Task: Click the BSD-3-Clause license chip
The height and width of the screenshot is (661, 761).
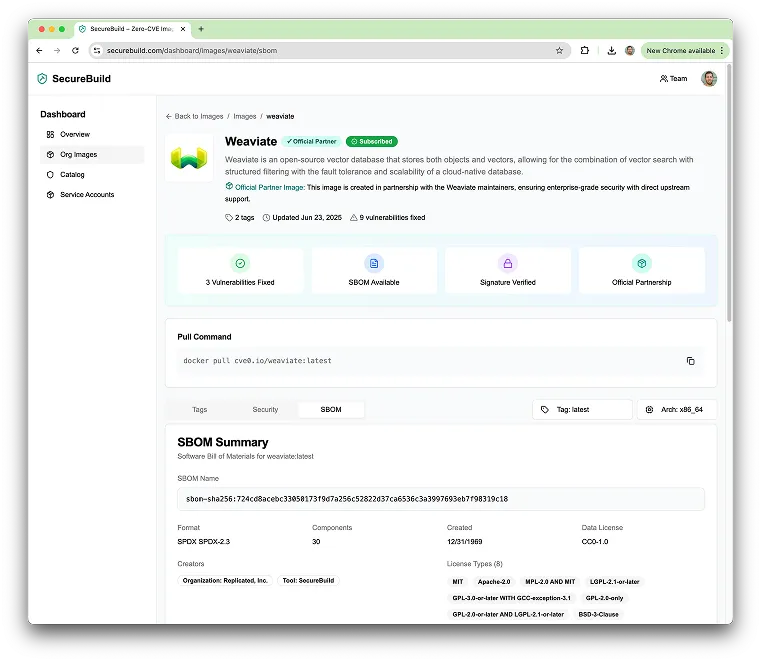Action: click(598, 614)
